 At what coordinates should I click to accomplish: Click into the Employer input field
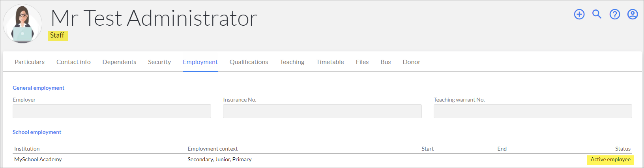pyautogui.click(x=112, y=111)
